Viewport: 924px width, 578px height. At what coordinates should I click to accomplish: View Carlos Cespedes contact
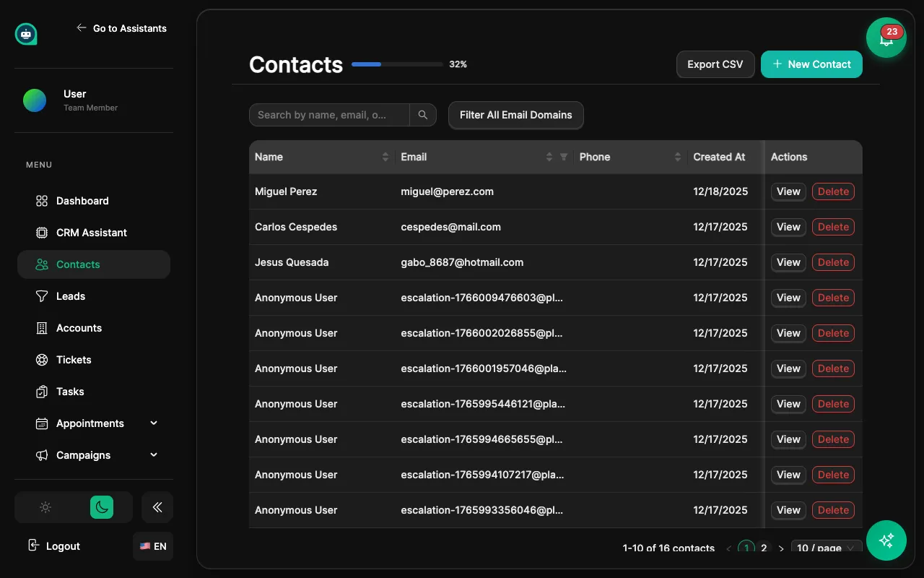(x=788, y=227)
